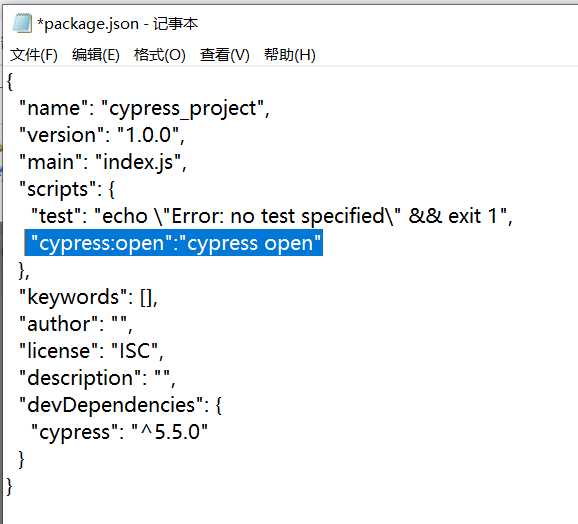Click the "cypress": "^5.5.0" line
Screen dimensions: 578x524
tap(119, 432)
